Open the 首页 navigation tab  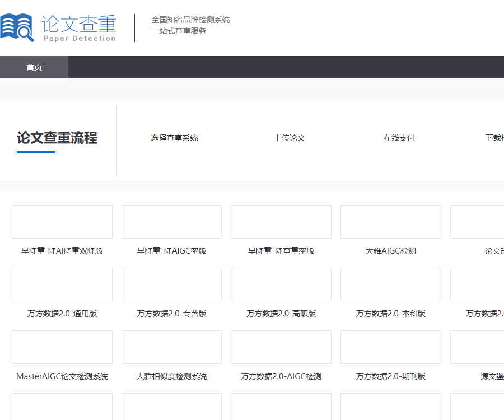tap(34, 67)
